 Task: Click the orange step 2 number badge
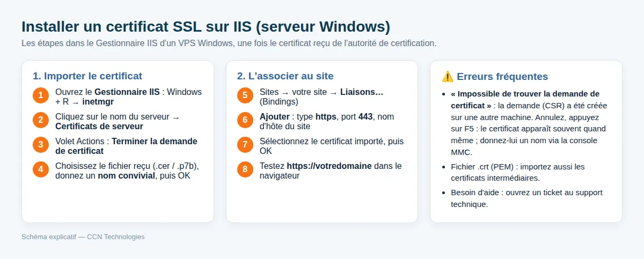click(x=41, y=121)
